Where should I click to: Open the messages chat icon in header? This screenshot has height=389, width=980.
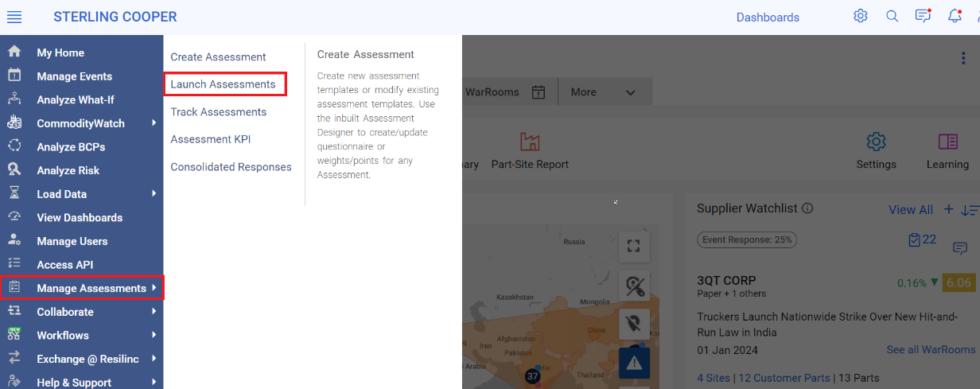pyautogui.click(x=923, y=16)
